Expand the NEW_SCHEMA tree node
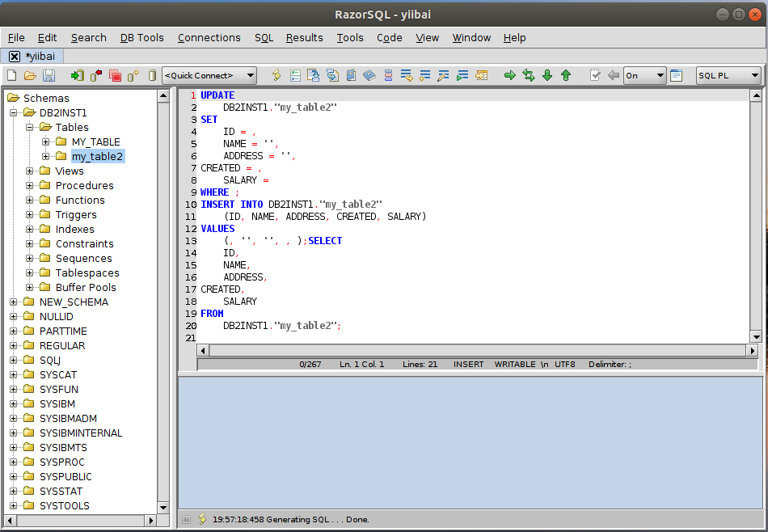The width and height of the screenshot is (768, 532). coord(14,302)
